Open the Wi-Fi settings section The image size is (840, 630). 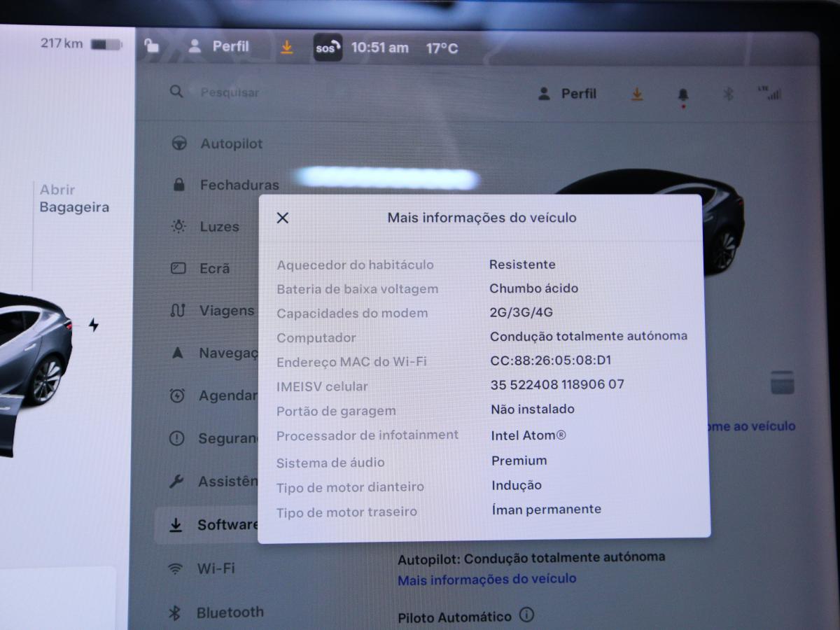click(203, 568)
